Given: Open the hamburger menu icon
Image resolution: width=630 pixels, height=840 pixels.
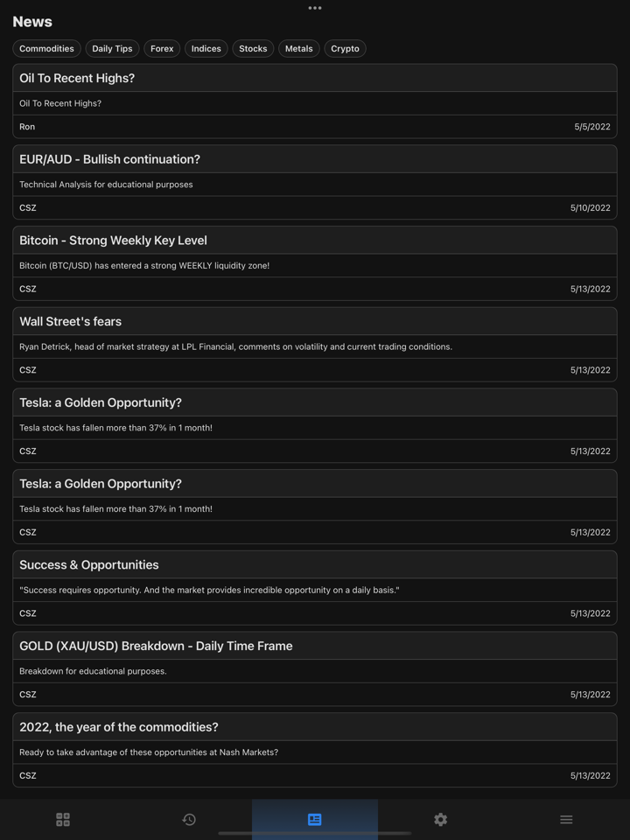Looking at the screenshot, I should [566, 820].
